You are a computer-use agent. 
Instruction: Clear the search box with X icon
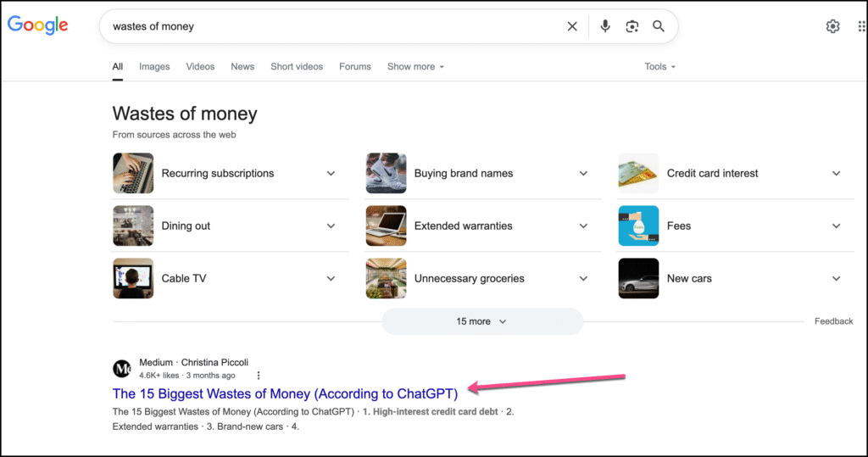point(572,26)
